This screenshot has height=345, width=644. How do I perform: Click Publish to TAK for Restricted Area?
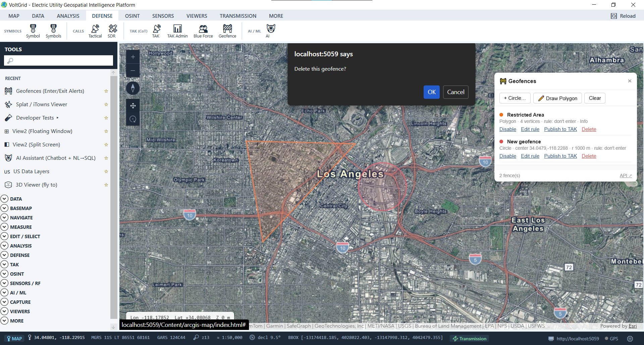pos(560,129)
